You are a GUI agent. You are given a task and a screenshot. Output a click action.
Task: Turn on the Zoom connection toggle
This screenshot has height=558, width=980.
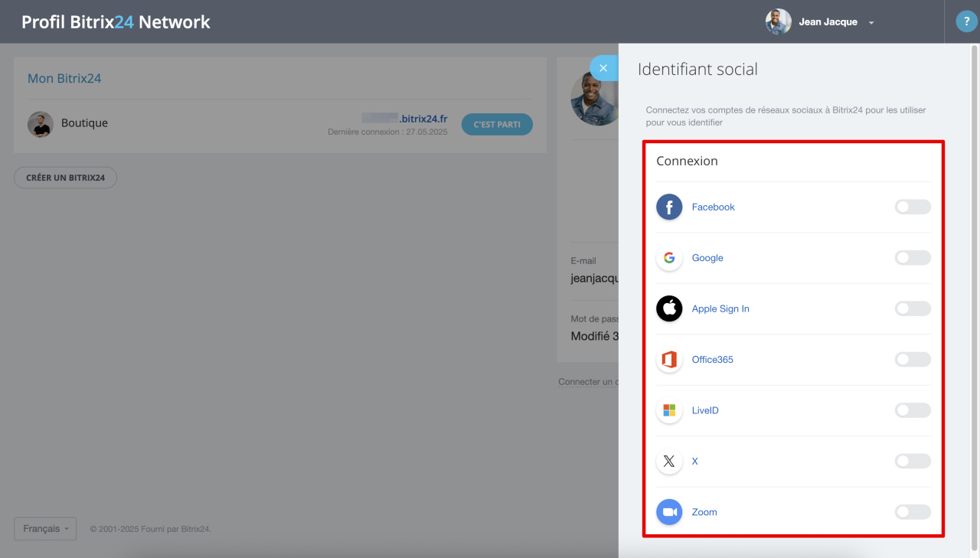913,512
